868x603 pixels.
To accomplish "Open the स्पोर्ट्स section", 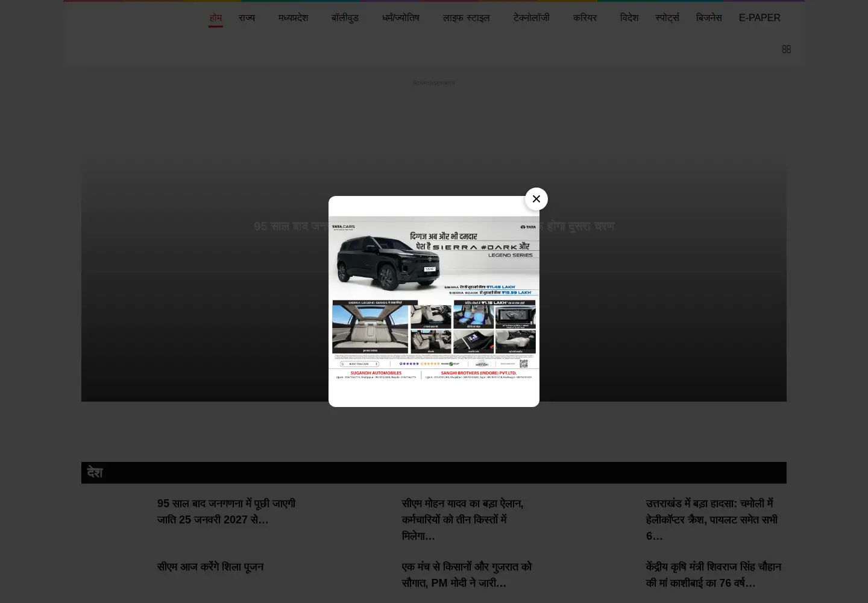I will pyautogui.click(x=667, y=18).
